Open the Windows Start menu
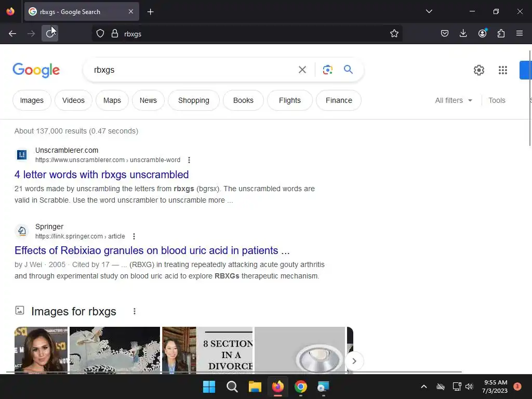Viewport: 532px width, 399px height. click(209, 387)
